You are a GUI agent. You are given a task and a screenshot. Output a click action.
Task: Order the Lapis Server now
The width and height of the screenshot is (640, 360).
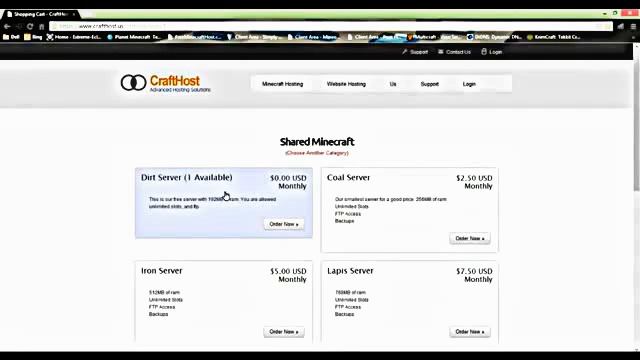pyautogui.click(x=470, y=332)
